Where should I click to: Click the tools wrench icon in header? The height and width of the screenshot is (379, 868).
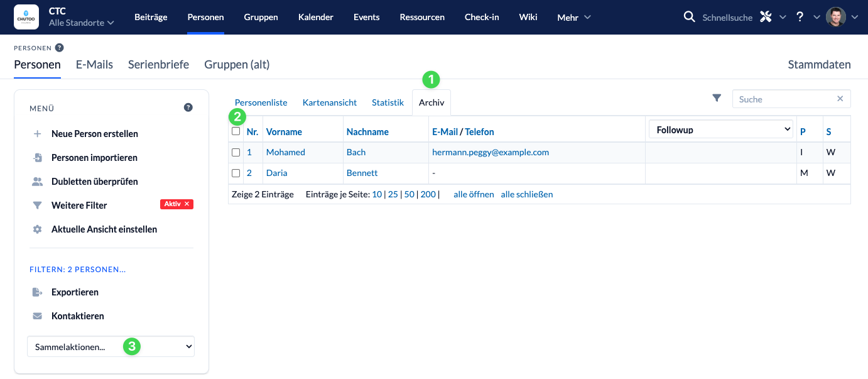point(765,17)
